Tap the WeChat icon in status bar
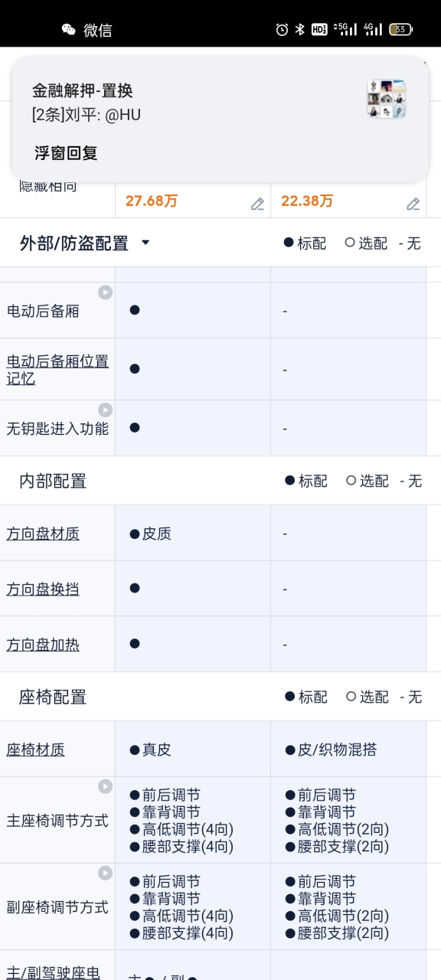This screenshot has width=441, height=980. coord(69,30)
